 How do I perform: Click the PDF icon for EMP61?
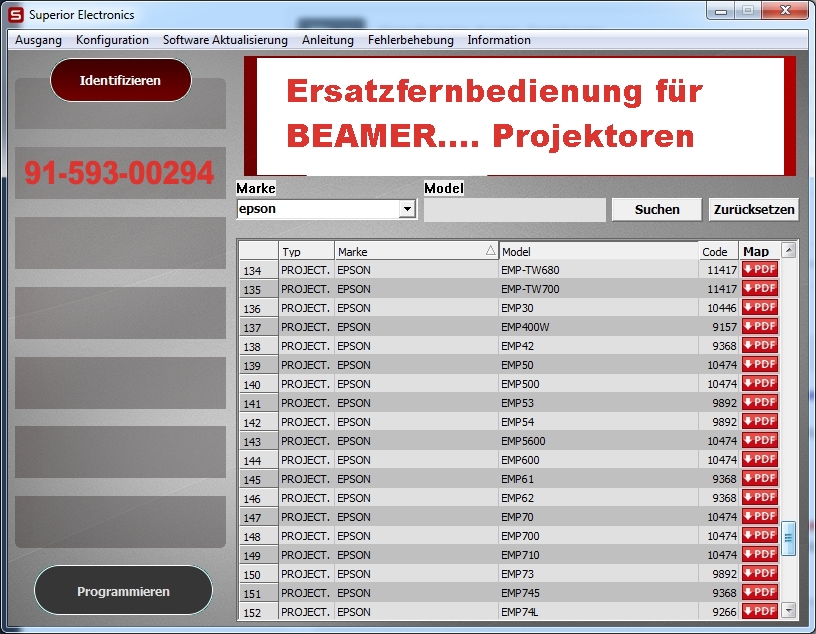pyautogui.click(x=760, y=479)
